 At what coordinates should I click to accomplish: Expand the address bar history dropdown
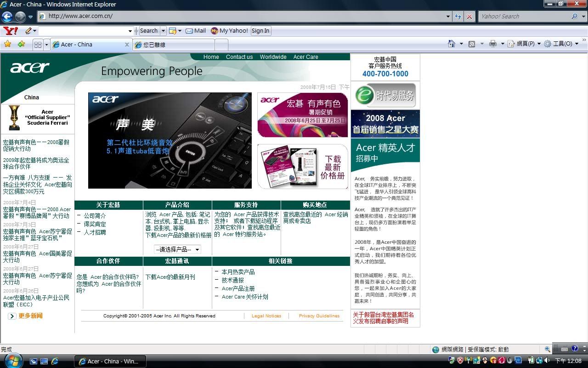click(448, 16)
